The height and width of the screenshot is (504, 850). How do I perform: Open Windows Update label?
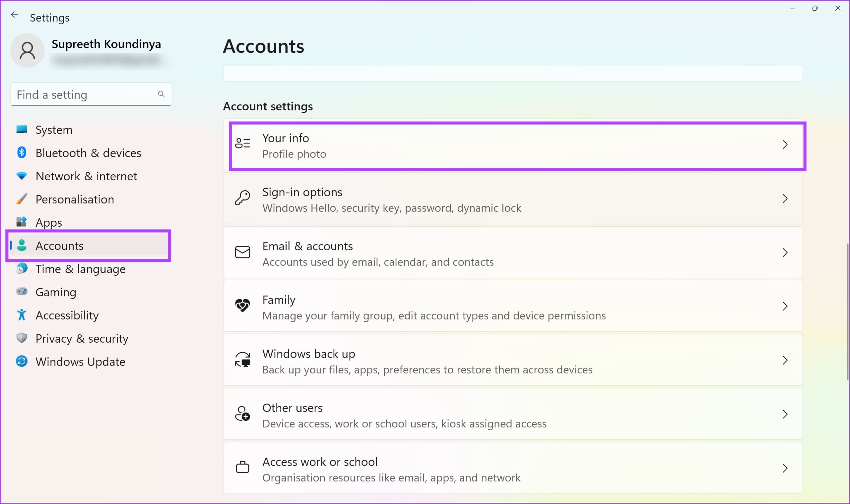pyautogui.click(x=81, y=362)
